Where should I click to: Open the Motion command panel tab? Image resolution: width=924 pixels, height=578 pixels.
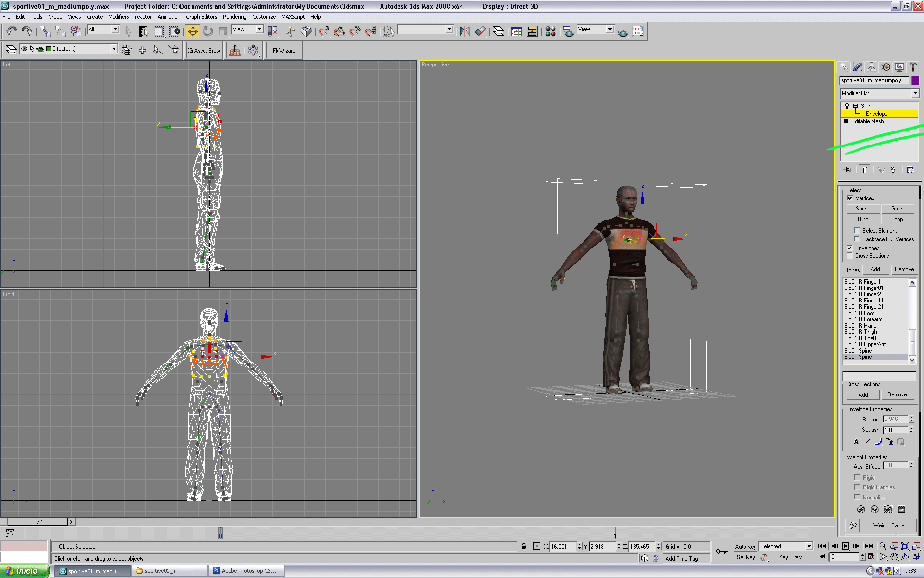pos(885,67)
